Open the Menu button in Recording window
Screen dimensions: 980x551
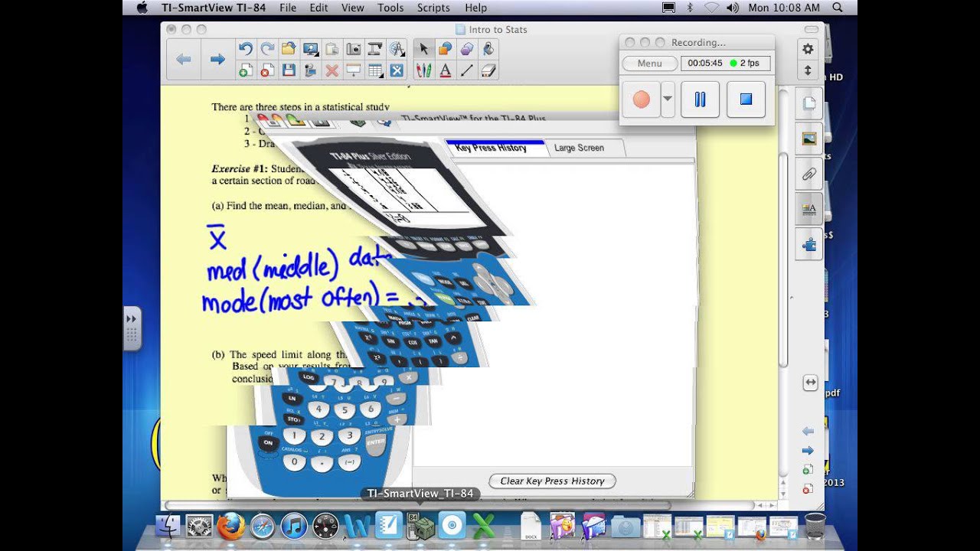[649, 64]
